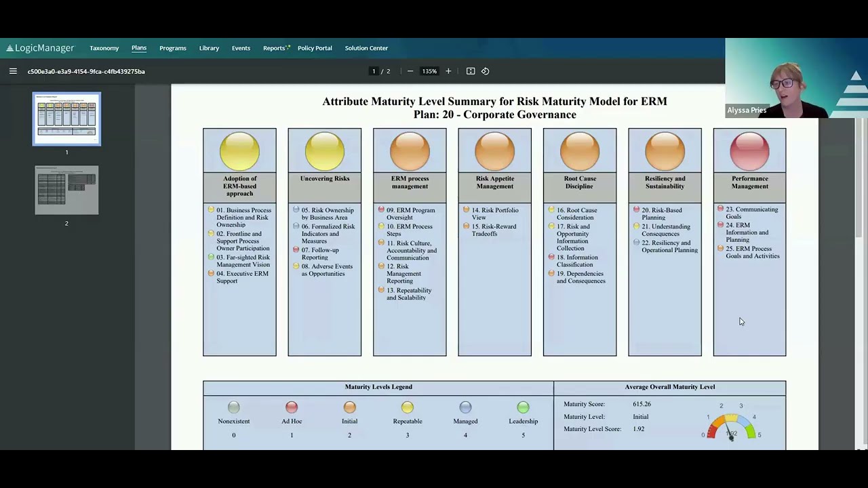The height and width of the screenshot is (488, 868).
Task: Open the Events menu
Action: (241, 48)
